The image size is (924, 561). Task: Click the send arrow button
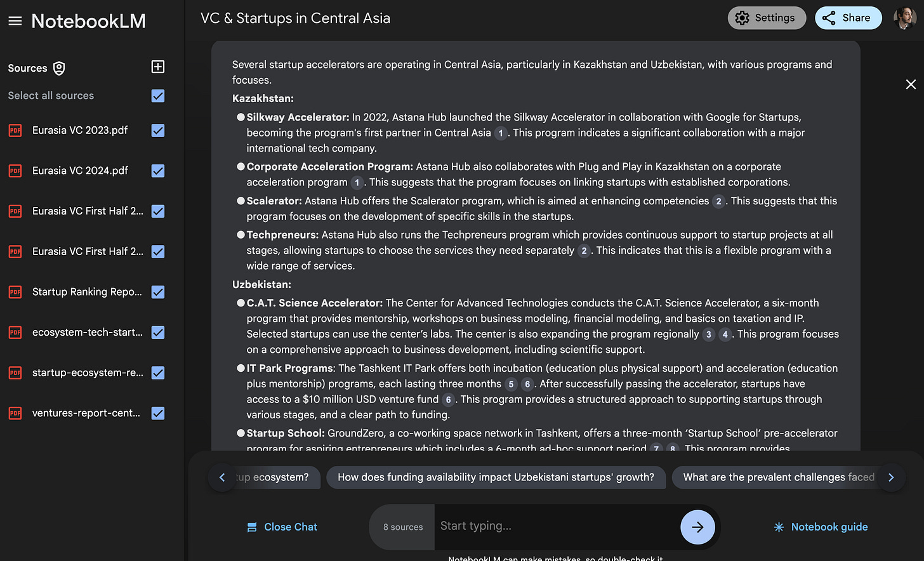pos(697,527)
